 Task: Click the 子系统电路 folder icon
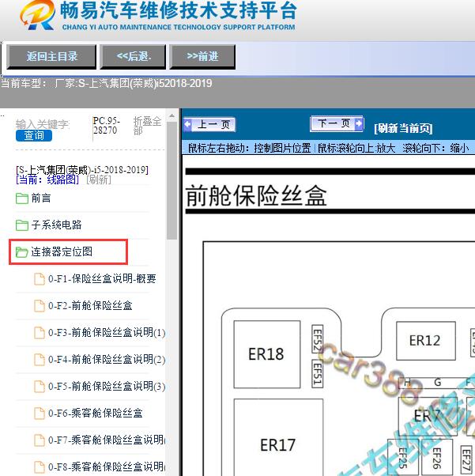[22, 225]
